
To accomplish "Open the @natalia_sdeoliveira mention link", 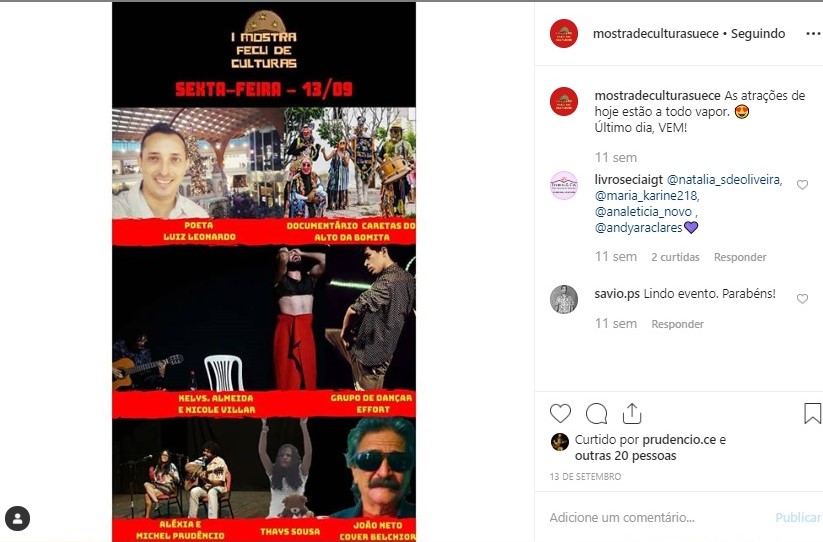I will coord(724,179).
